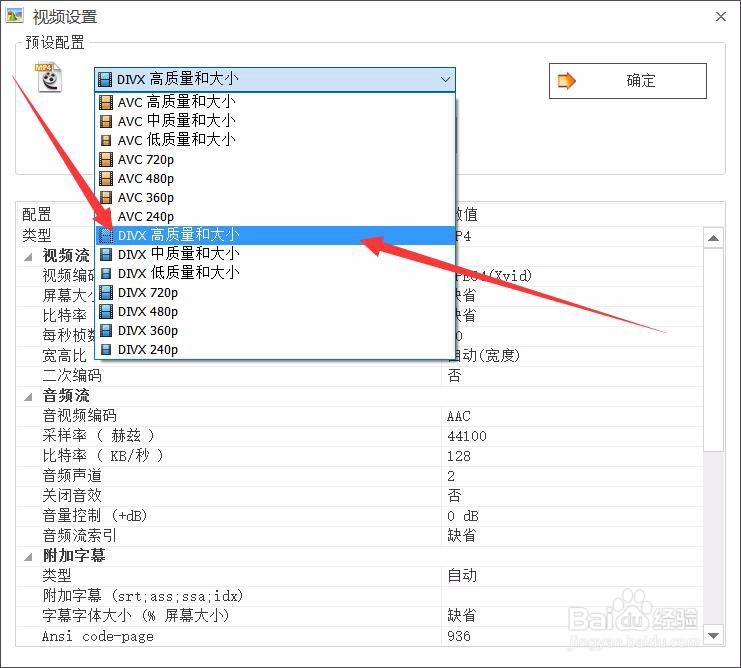Click the film icon beside AVC 720p

106,159
